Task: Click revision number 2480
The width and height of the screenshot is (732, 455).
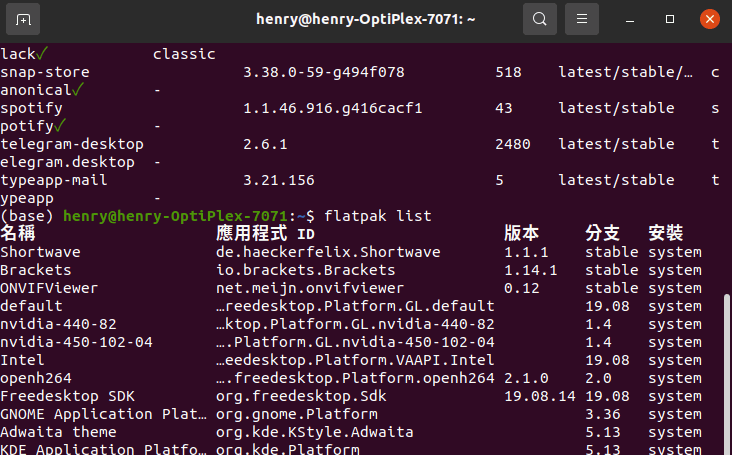Action: point(513,144)
